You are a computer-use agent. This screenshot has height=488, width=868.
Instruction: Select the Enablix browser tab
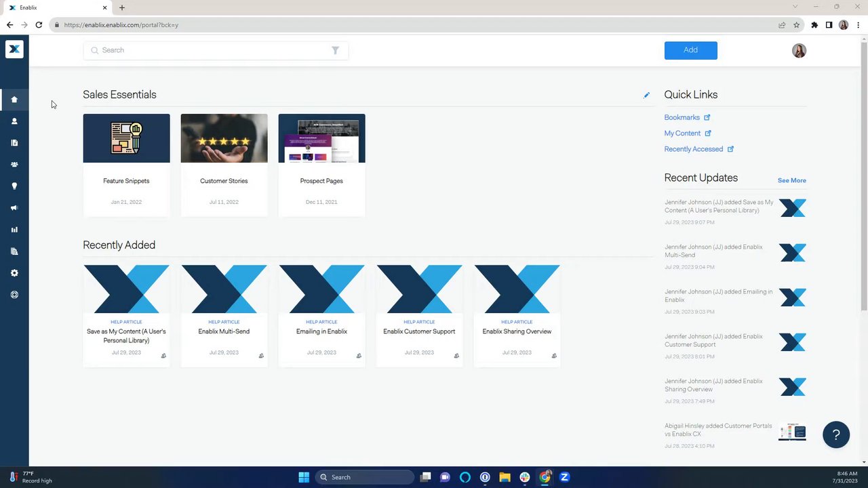click(58, 7)
